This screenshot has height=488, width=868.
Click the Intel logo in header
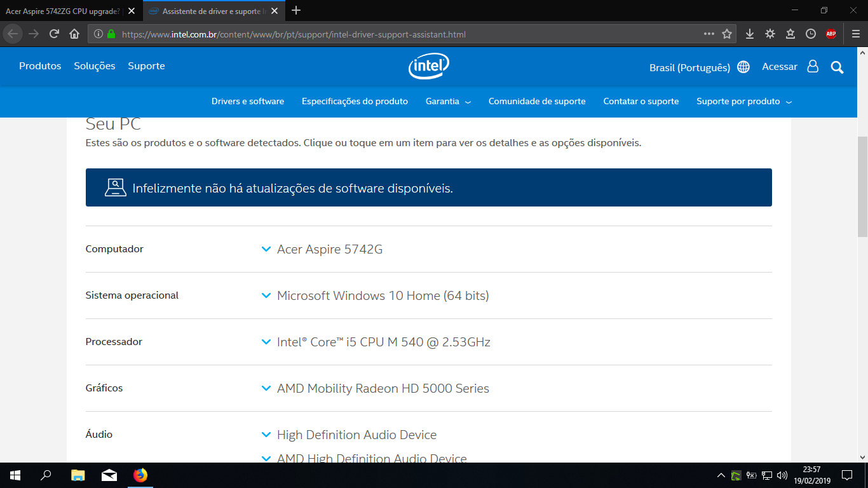[x=428, y=66]
